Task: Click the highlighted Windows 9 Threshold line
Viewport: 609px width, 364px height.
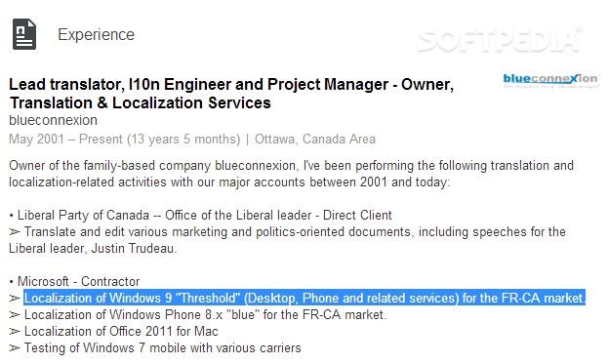Action: pos(304,298)
